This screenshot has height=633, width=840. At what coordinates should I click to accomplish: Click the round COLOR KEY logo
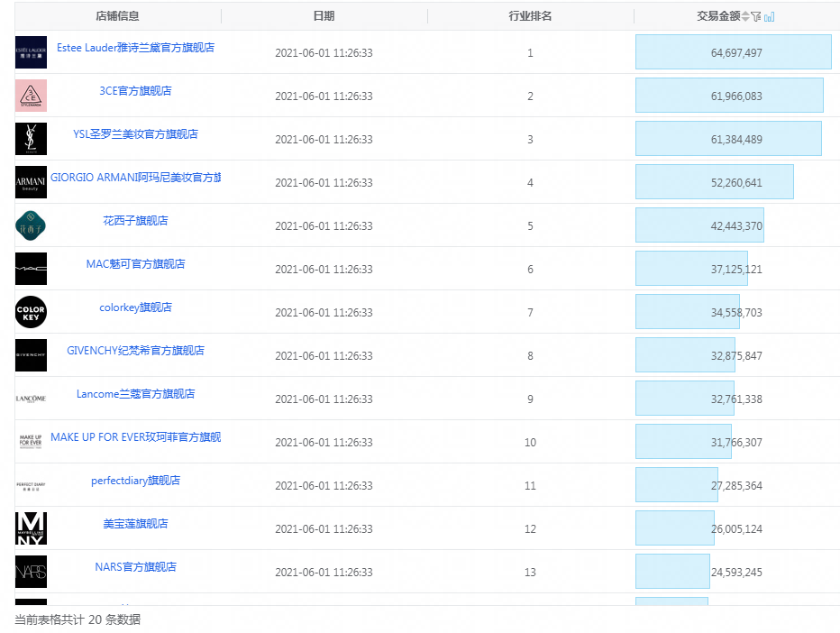(31, 312)
